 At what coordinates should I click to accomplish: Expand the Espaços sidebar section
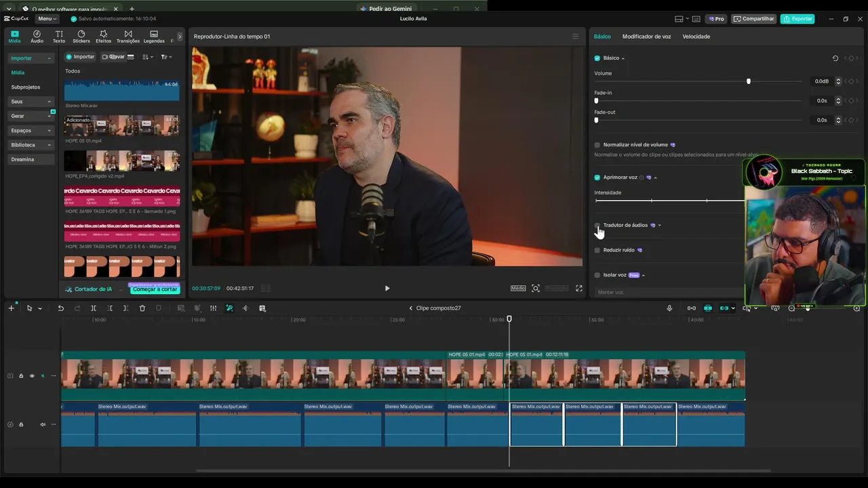pos(31,130)
